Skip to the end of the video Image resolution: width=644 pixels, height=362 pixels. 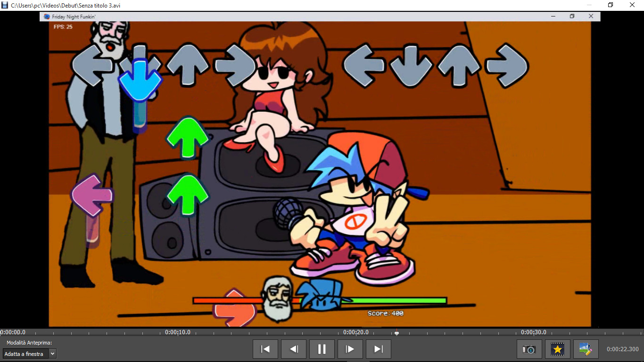point(379,349)
